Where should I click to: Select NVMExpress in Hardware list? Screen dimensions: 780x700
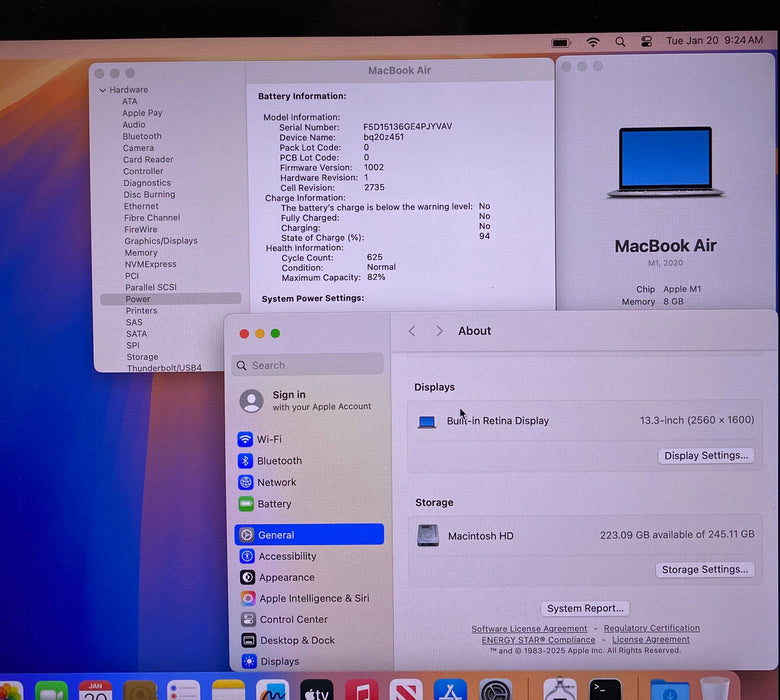coord(150,264)
